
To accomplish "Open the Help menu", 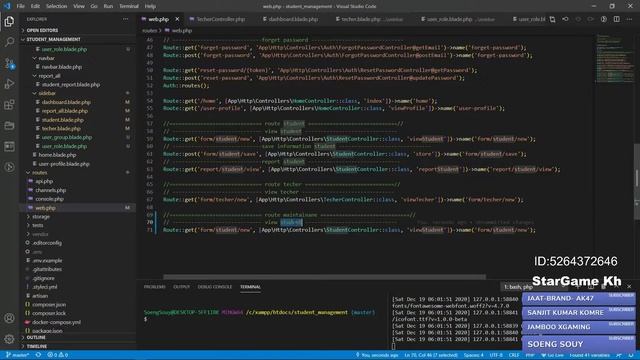I will tap(150, 6).
